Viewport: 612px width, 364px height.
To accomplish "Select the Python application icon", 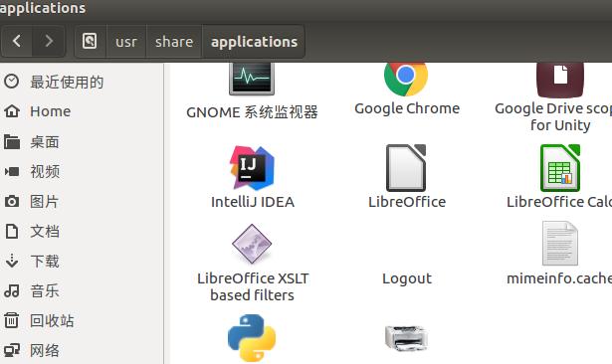I will click(x=252, y=338).
